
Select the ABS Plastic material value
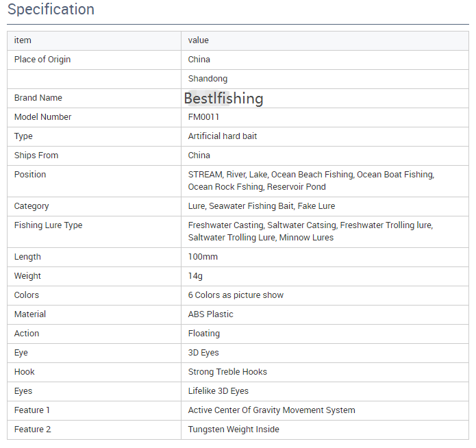click(x=211, y=314)
